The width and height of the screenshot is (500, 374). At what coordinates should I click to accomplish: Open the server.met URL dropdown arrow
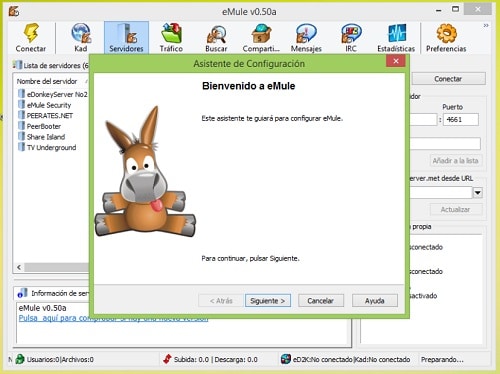(x=478, y=193)
